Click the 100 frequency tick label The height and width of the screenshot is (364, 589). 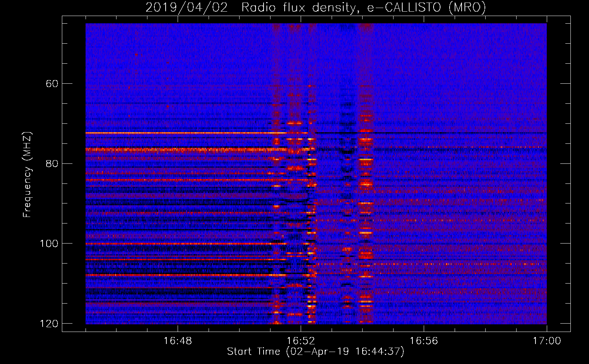pyautogui.click(x=49, y=244)
